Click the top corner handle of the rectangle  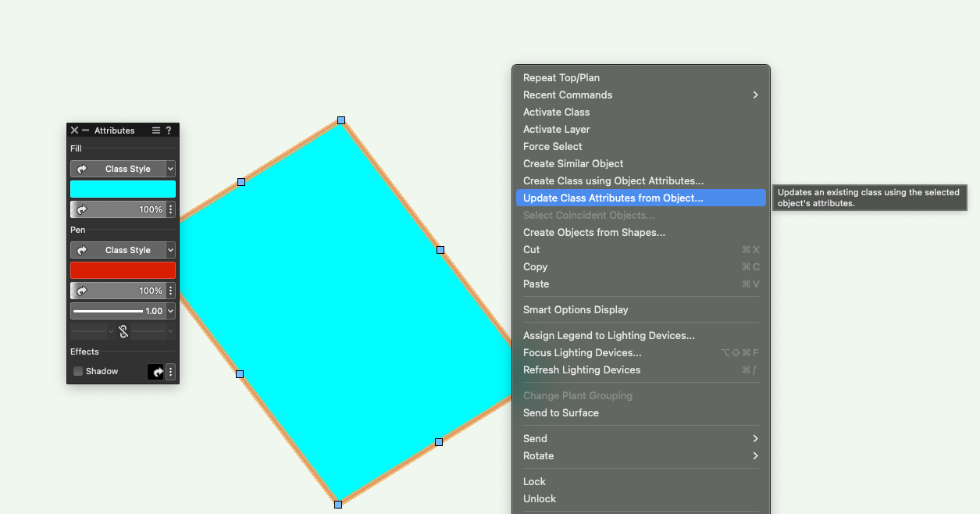click(341, 120)
